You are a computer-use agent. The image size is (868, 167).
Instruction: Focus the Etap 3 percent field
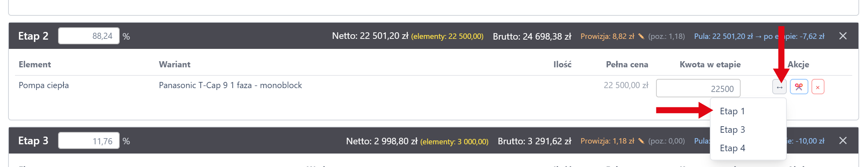coord(89,141)
